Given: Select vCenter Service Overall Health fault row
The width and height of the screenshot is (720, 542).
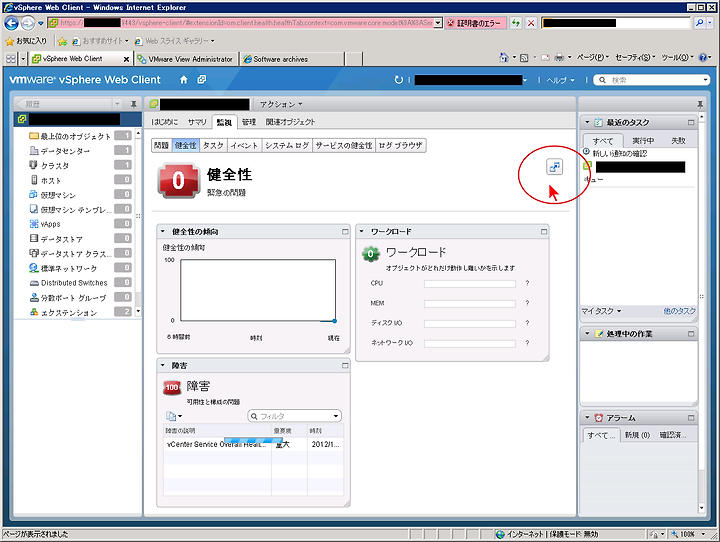Looking at the screenshot, I should [253, 444].
